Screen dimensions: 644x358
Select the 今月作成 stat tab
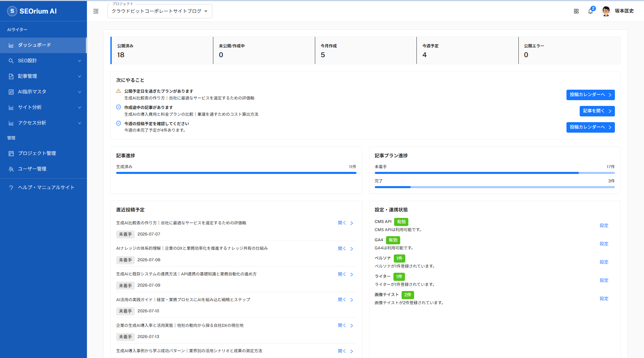click(x=366, y=50)
